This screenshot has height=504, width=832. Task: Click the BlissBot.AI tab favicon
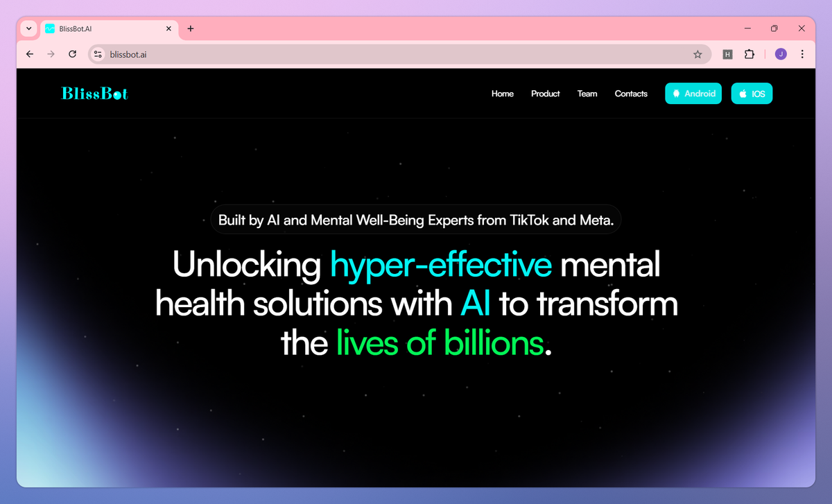tap(50, 28)
